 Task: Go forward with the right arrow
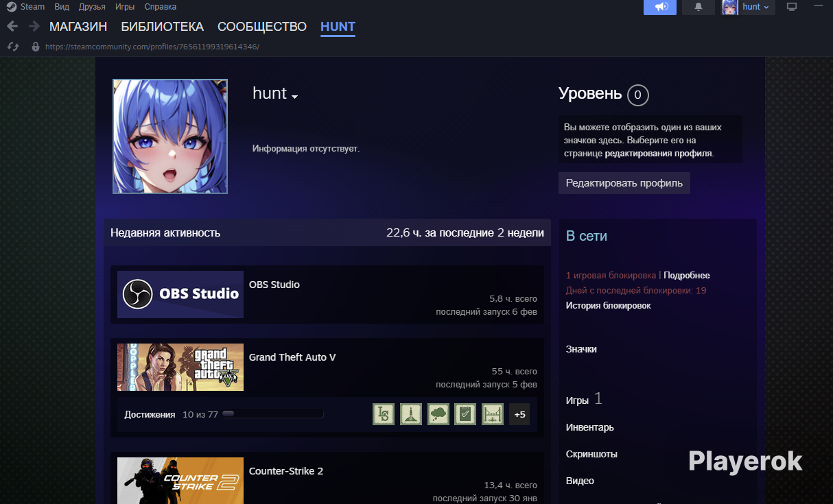point(34,27)
